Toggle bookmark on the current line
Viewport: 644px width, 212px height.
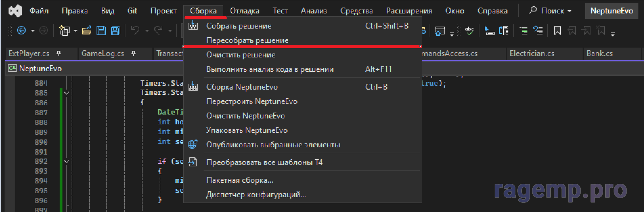coord(557,31)
